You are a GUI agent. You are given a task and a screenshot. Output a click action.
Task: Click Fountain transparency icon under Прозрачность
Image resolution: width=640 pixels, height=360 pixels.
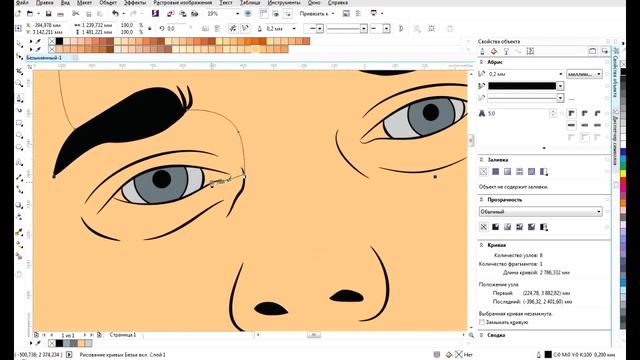[507, 227]
